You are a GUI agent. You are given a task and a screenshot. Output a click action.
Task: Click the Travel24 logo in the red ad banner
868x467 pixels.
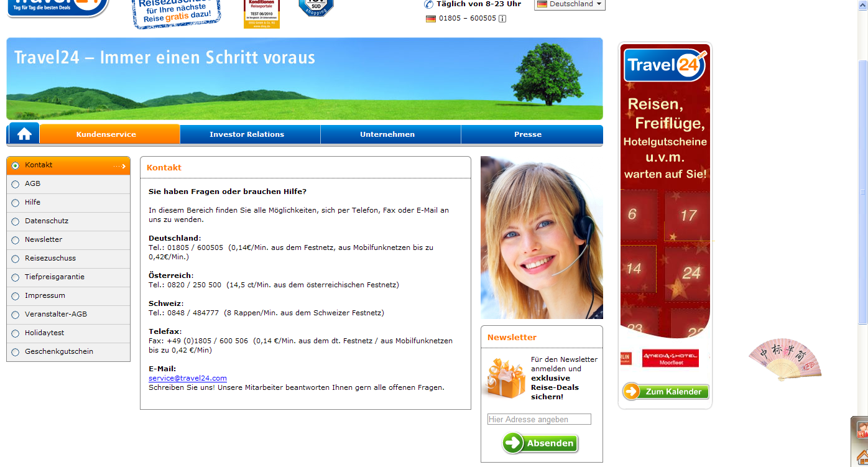pyautogui.click(x=665, y=65)
